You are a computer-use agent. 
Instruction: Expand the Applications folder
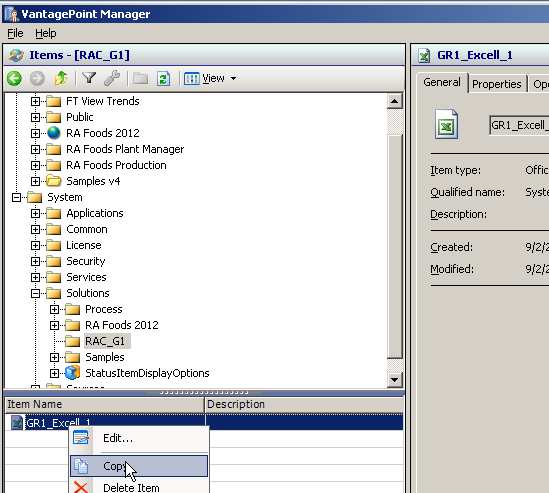35,213
